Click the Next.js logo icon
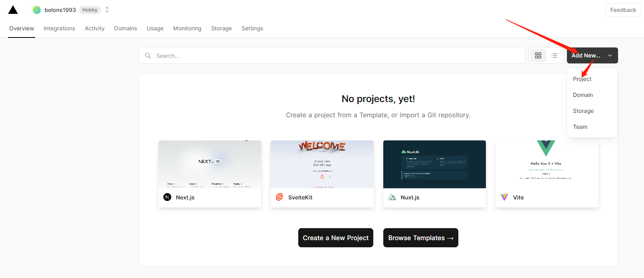 pyautogui.click(x=167, y=197)
